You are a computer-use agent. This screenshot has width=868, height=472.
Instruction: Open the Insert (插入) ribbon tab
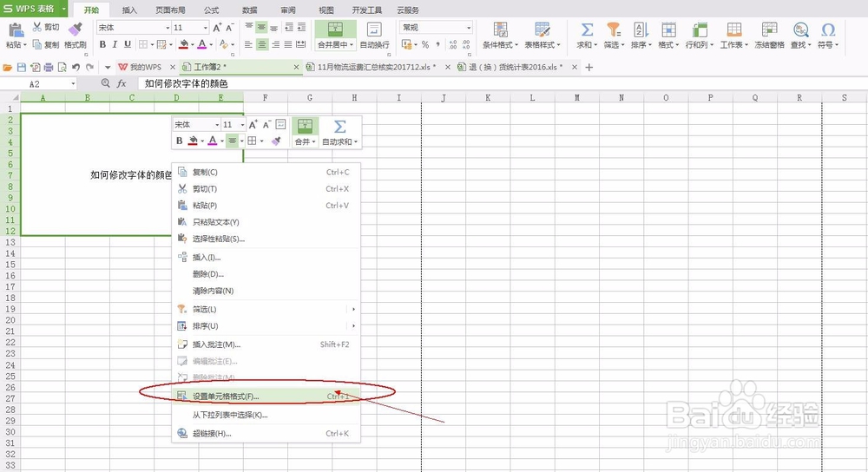point(129,10)
